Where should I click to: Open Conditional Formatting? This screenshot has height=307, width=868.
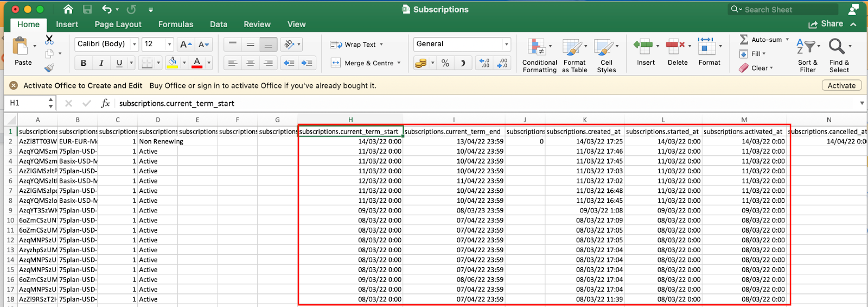539,55
